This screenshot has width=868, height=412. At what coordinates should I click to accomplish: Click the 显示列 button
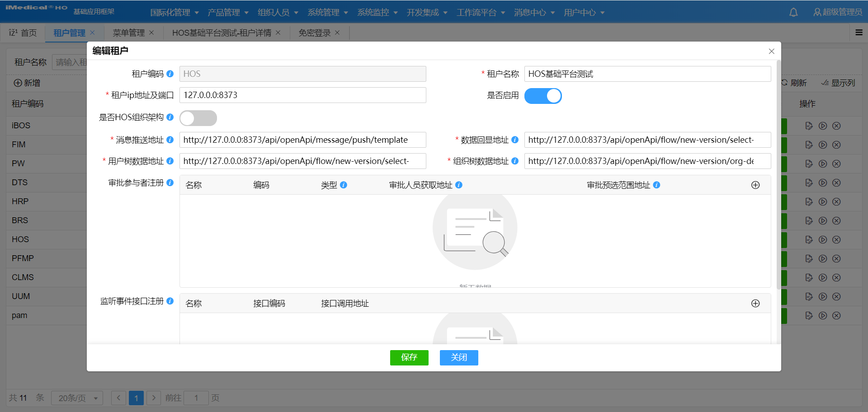pyautogui.click(x=838, y=83)
